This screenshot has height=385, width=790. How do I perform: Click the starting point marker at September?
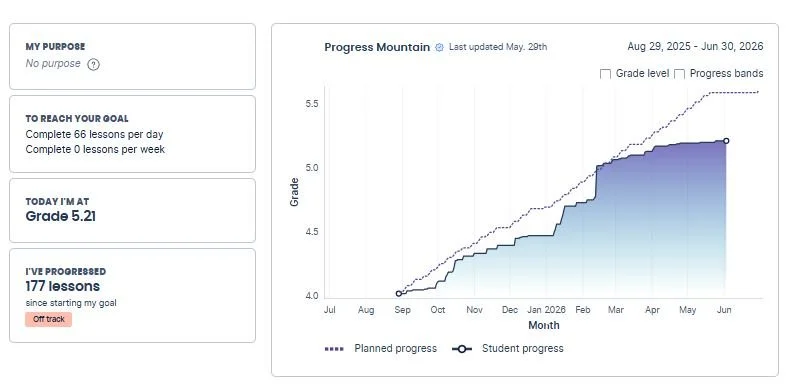pyautogui.click(x=399, y=293)
